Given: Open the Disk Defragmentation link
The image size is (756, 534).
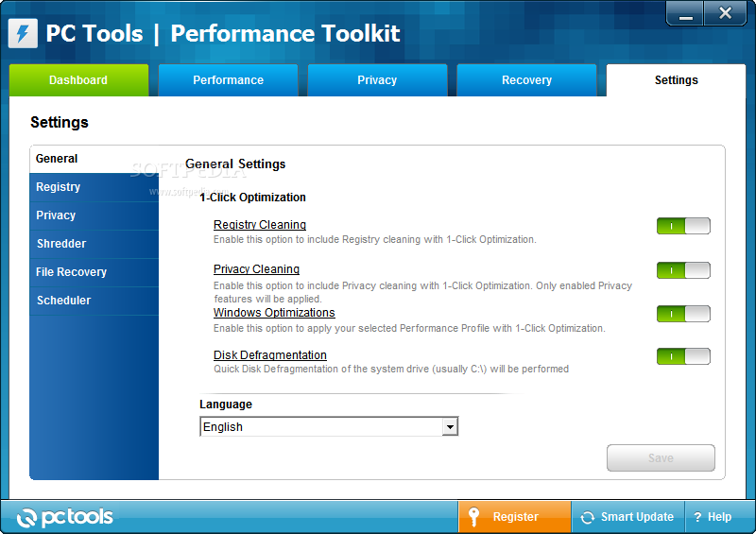Looking at the screenshot, I should pos(270,355).
